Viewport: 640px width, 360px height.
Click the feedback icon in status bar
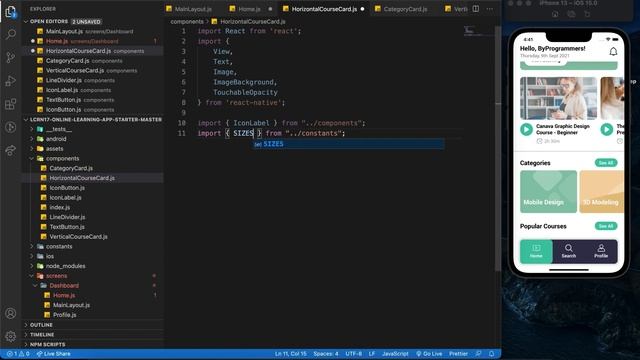(x=478, y=354)
